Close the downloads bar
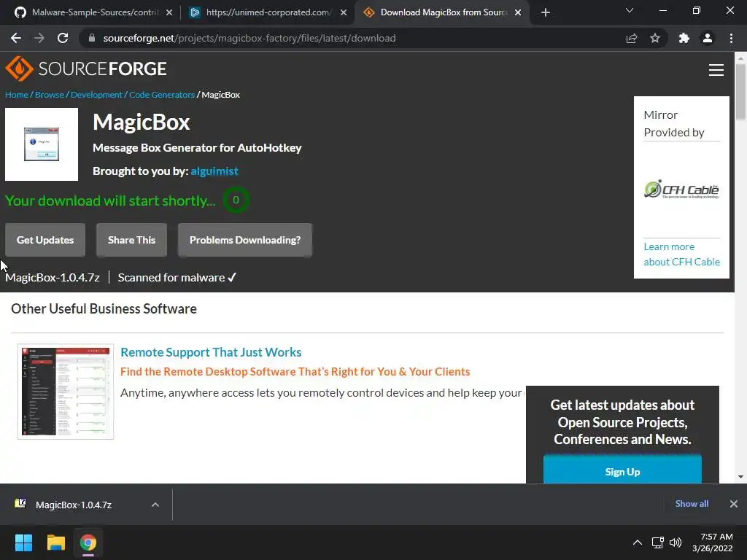Screen dimensions: 747x560 point(734,504)
